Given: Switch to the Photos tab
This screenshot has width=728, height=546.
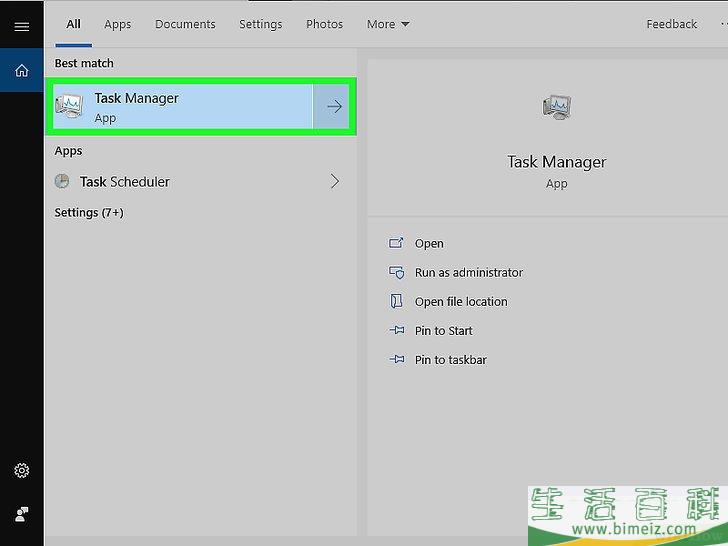Looking at the screenshot, I should click(x=325, y=24).
